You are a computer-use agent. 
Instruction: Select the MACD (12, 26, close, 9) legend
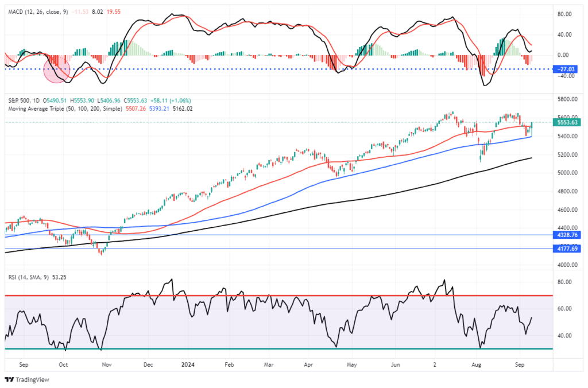tap(36, 10)
